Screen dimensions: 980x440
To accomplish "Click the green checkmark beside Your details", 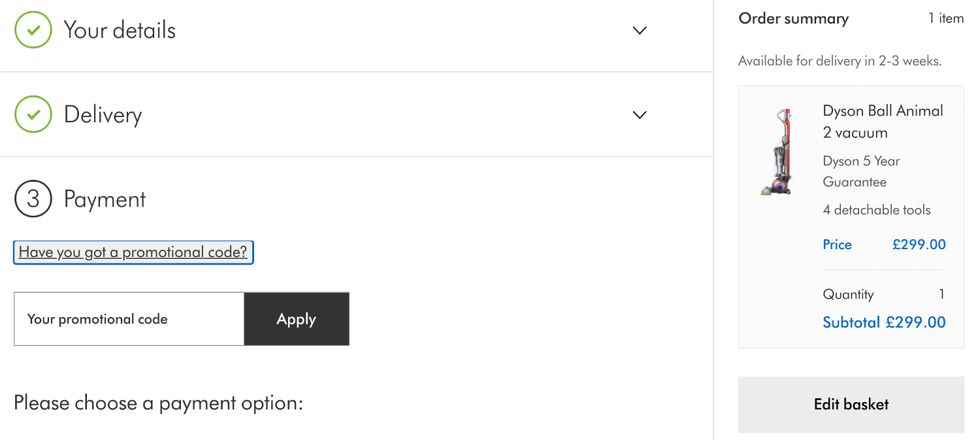I will (33, 30).
